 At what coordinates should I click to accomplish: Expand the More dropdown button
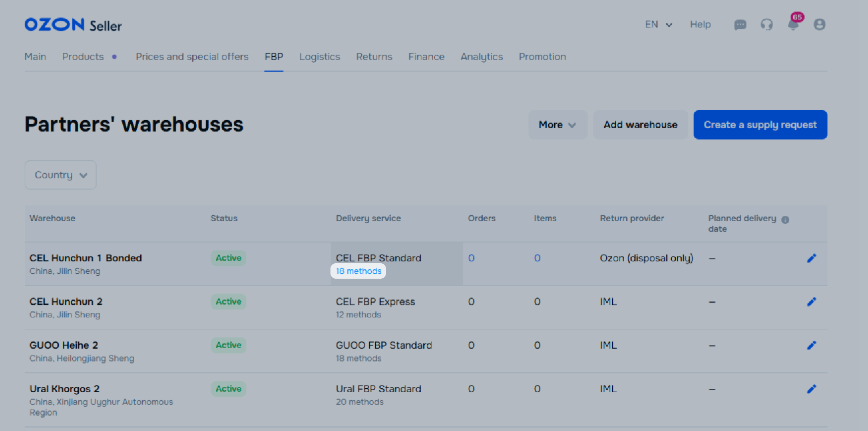click(557, 125)
